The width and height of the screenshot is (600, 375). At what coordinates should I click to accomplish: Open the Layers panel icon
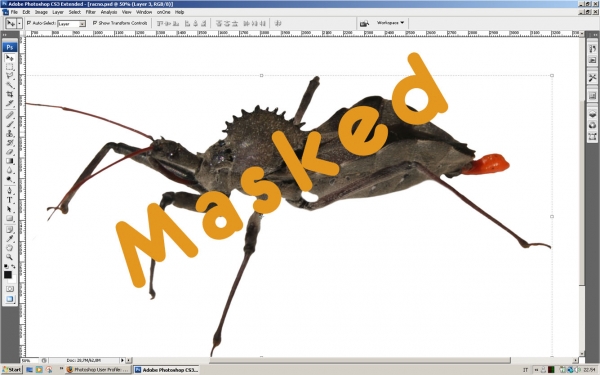tap(592, 114)
